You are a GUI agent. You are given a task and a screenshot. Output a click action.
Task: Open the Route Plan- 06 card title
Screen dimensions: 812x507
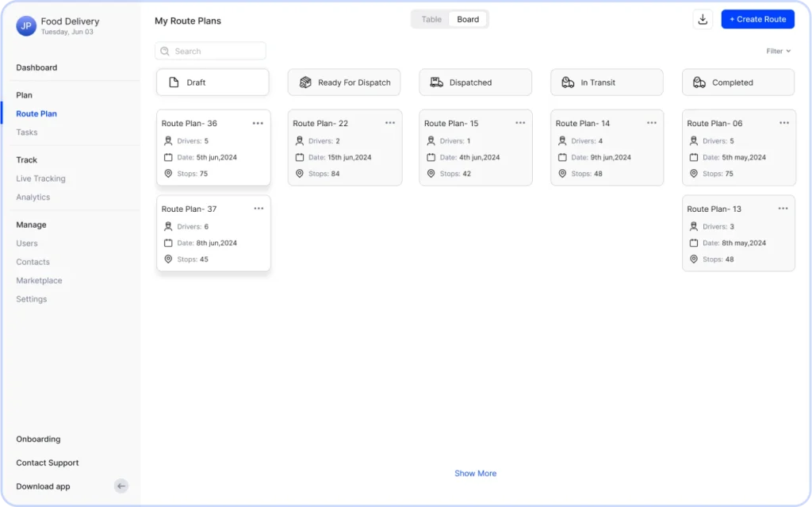pos(714,124)
